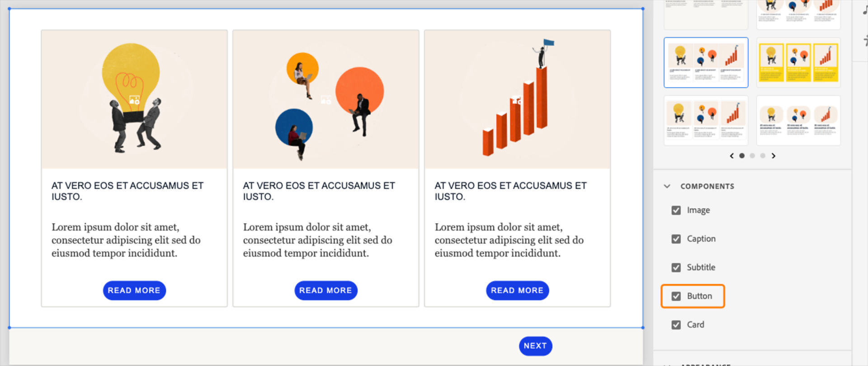Toggle the Button component checkbox
Image resolution: width=868 pixels, height=366 pixels.
coord(676,296)
